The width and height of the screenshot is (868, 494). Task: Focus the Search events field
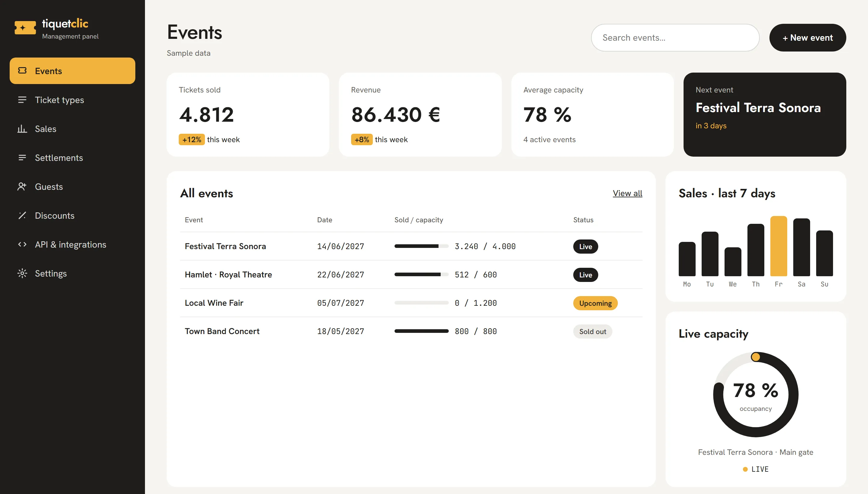(x=675, y=38)
